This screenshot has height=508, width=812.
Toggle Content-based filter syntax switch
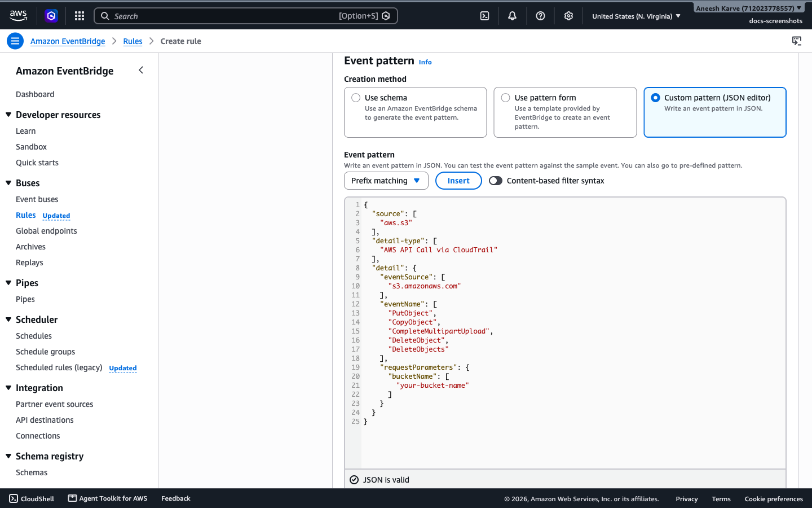496,181
